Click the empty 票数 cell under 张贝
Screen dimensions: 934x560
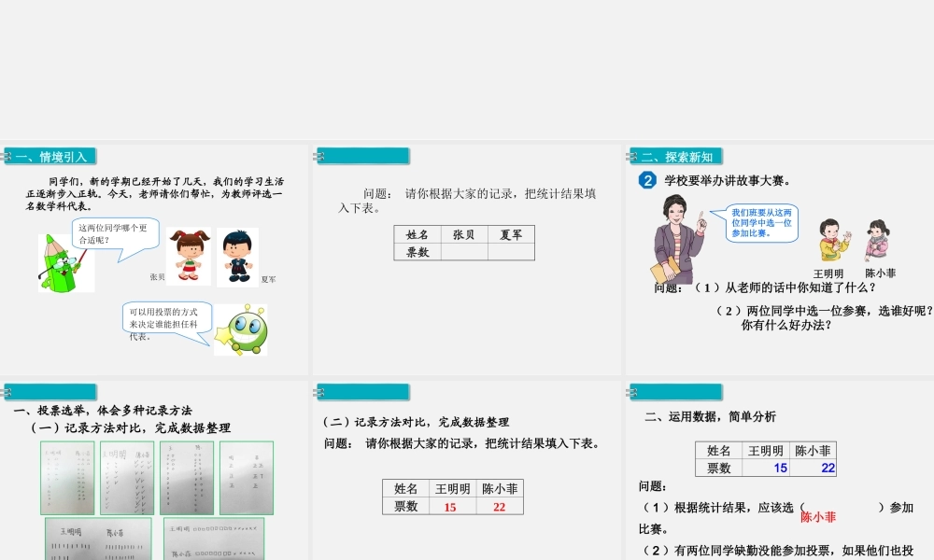tap(464, 252)
